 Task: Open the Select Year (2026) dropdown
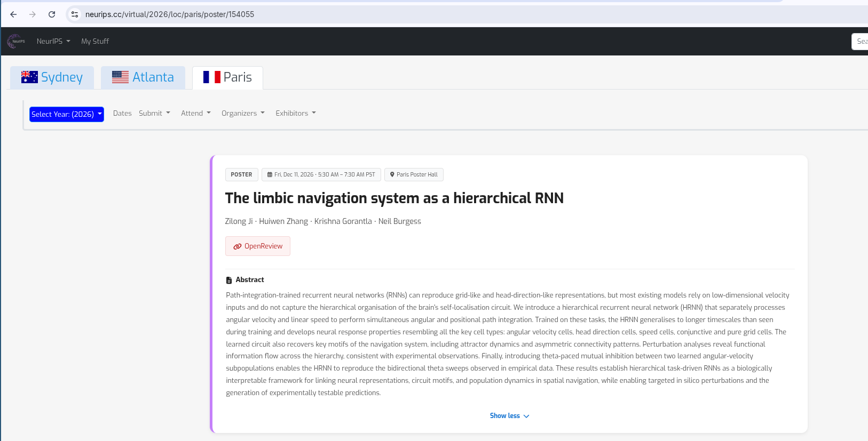pos(67,114)
